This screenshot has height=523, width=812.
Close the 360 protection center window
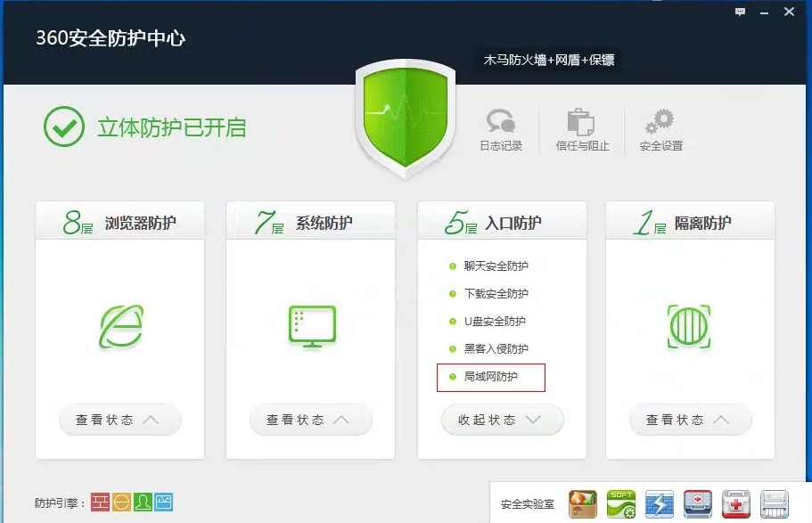[789, 12]
